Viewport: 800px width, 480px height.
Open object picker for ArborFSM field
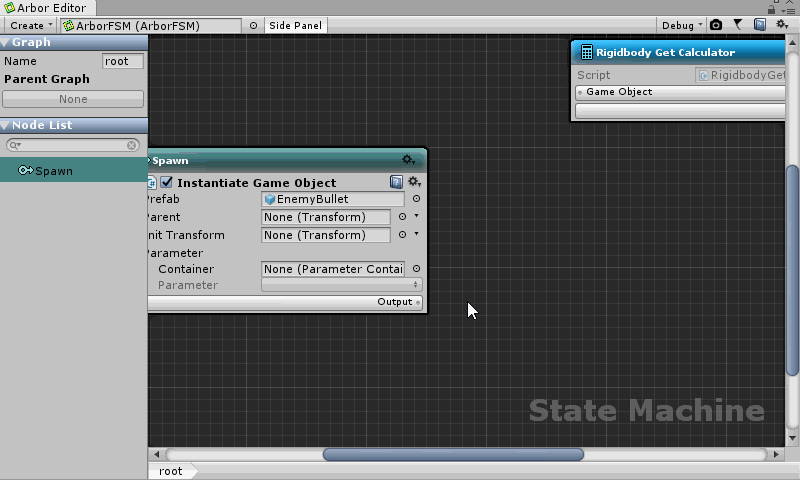(x=253, y=25)
